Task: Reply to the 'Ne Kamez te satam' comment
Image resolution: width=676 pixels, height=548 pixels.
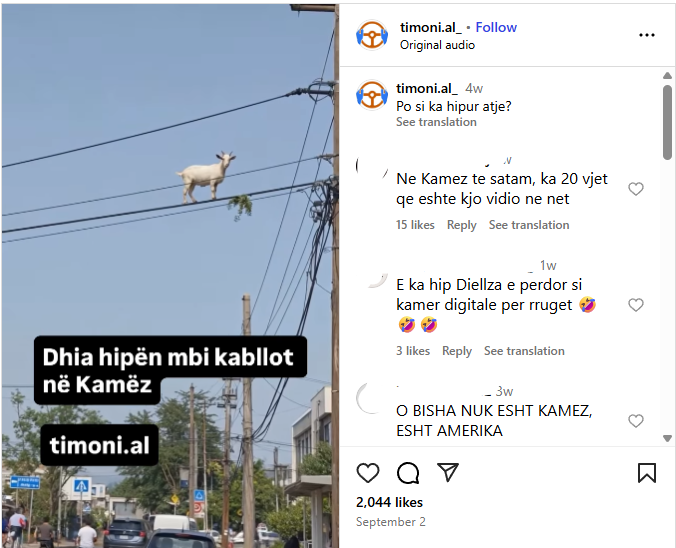Action: [461, 225]
